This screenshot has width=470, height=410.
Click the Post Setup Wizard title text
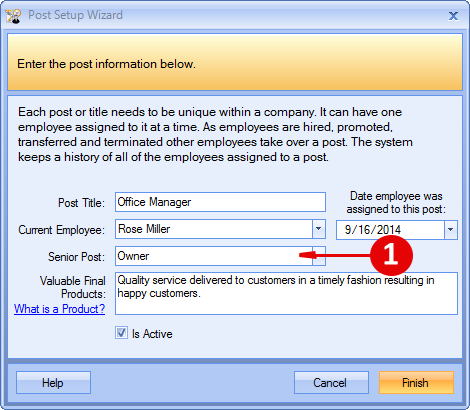point(75,15)
